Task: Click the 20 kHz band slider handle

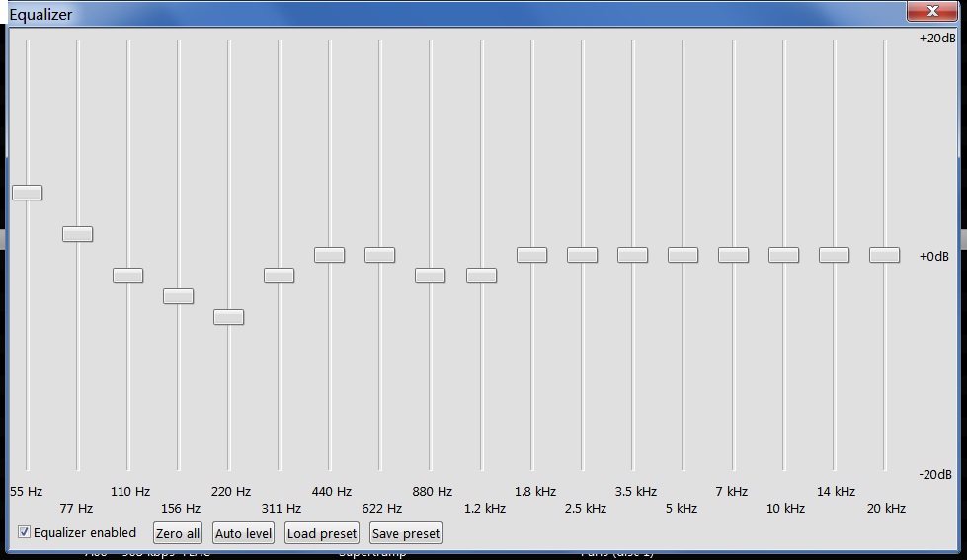Action: coord(884,255)
